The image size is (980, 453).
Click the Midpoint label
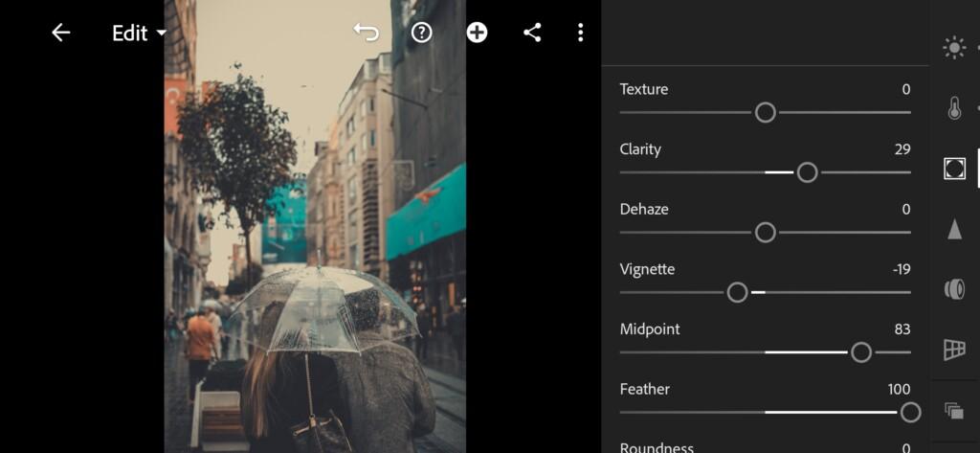(x=650, y=329)
